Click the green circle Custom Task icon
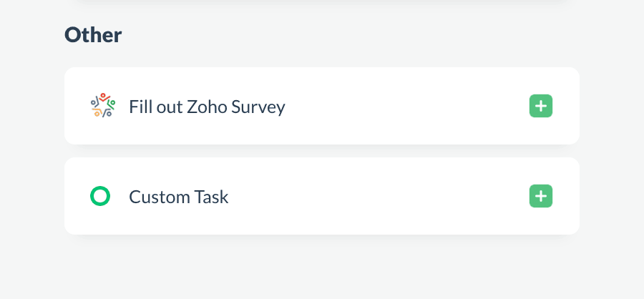Viewport: 644px width, 299px height. [x=100, y=196]
